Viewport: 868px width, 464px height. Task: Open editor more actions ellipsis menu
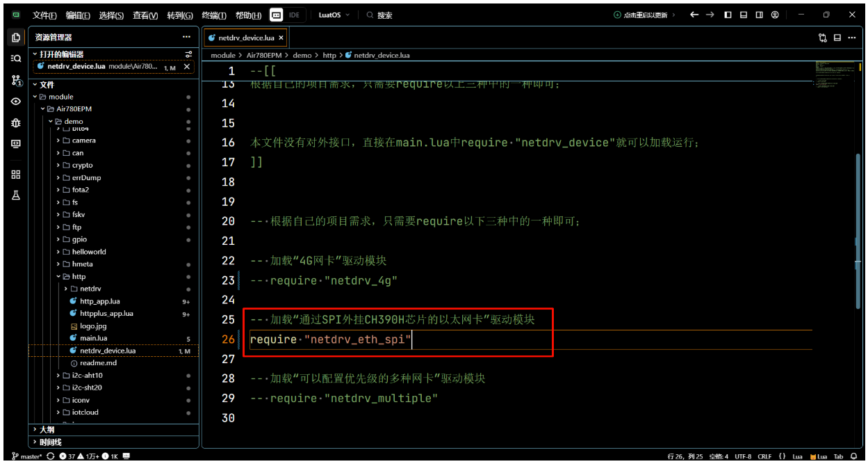[852, 38]
